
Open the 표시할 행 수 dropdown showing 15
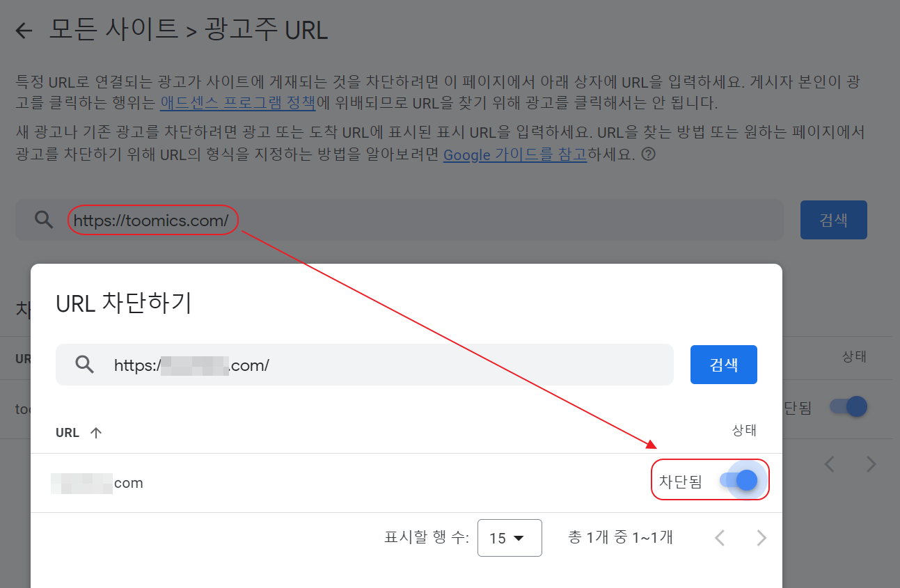pyautogui.click(x=510, y=538)
